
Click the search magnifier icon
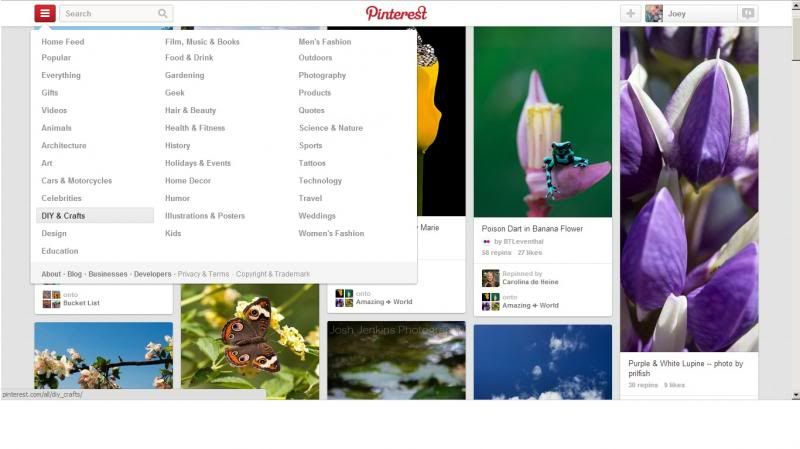pos(162,14)
